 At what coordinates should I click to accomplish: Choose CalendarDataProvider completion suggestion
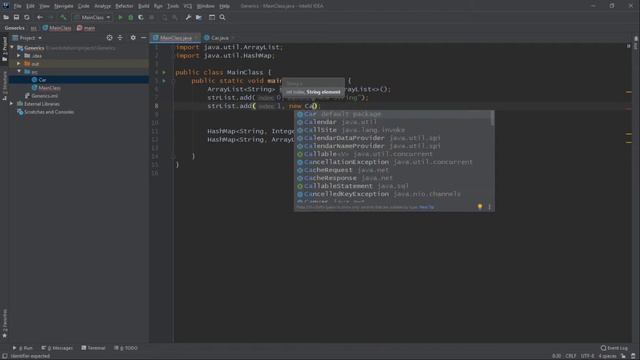point(393,138)
